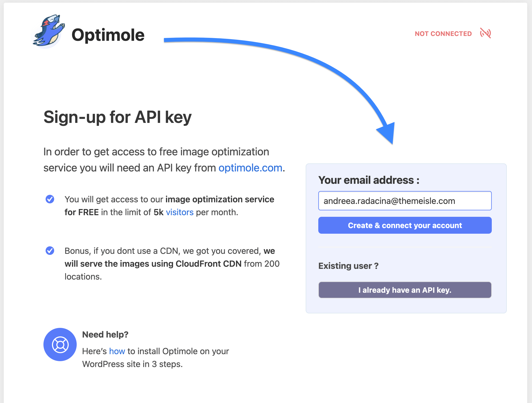Viewport: 532px width, 403px height.
Task: Focus the email address input field
Action: 405,201
